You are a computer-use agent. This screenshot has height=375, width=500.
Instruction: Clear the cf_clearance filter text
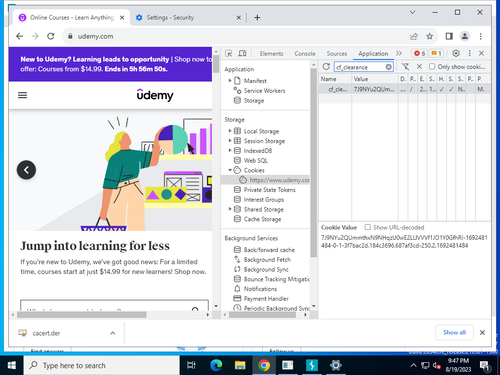pyautogui.click(x=389, y=67)
